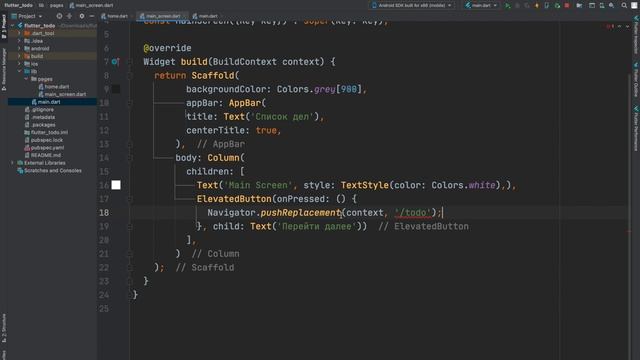Click the error indicator at editor top right

point(610,26)
